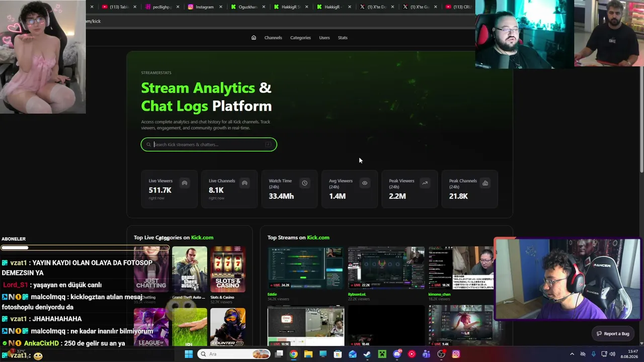Open Discord from the taskbar
The image size is (644, 362).
coord(397,354)
